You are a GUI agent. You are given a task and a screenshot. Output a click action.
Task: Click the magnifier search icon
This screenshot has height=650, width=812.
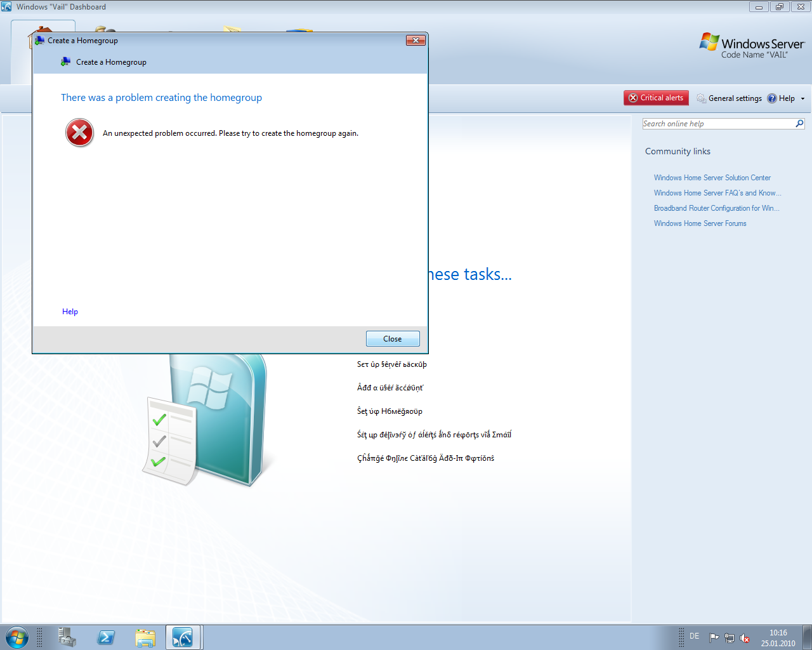(x=800, y=124)
